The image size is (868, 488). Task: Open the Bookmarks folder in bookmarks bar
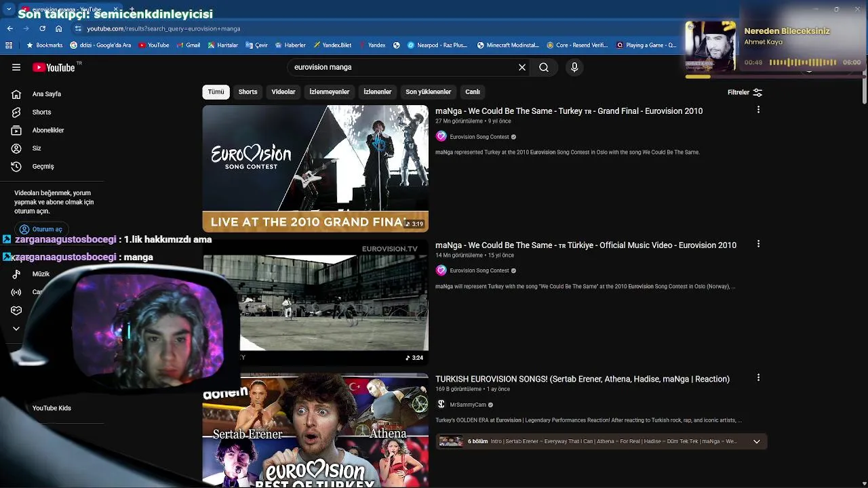44,45
